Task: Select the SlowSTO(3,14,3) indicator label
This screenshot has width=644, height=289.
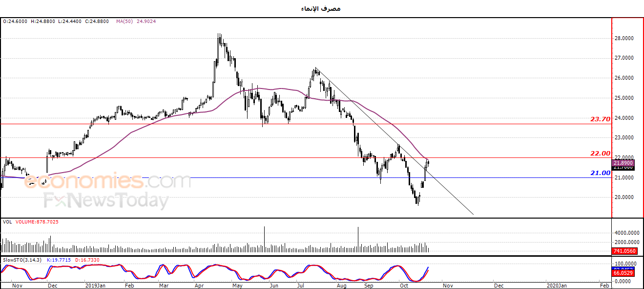Action: [22, 260]
